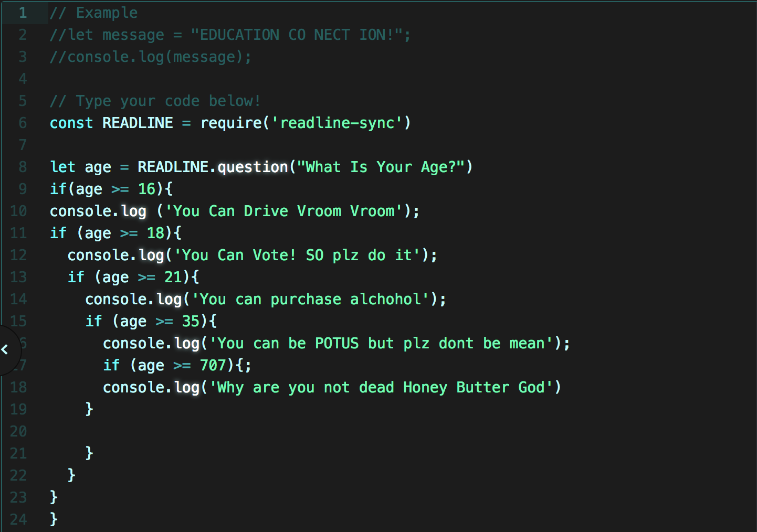Viewport: 757px width, 532px height.
Task: Click the number 707 in the if statement
Action: (x=213, y=365)
